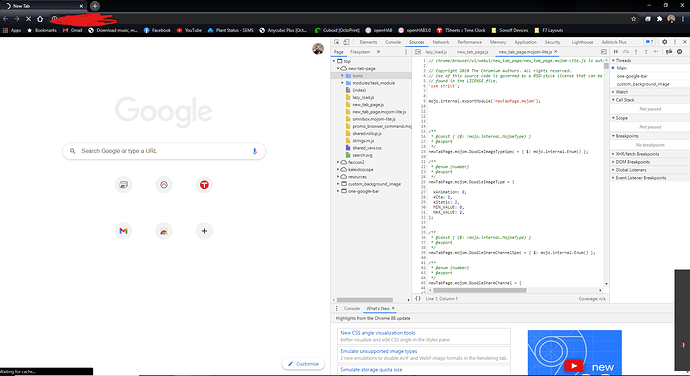690x376 pixels.
Task: Expand the icons folder
Action: pyautogui.click(x=342, y=76)
